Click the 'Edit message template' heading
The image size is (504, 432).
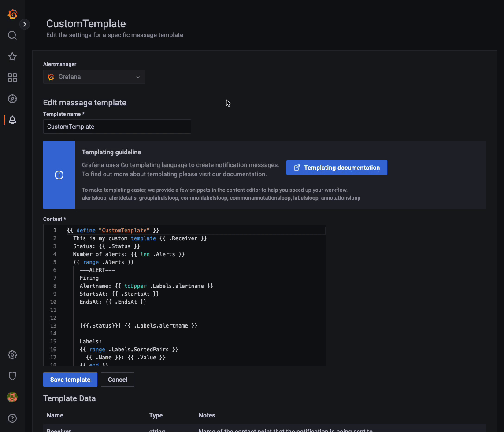85,103
